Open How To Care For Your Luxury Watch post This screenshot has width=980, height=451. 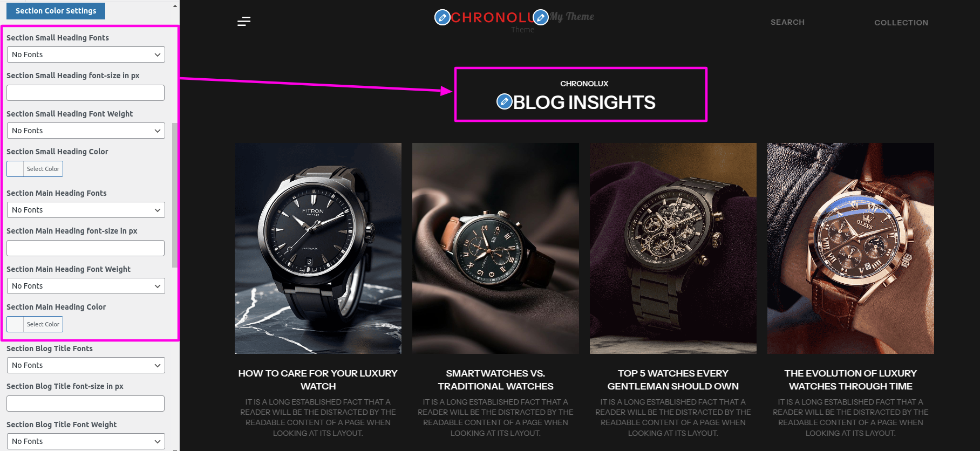[x=318, y=380]
